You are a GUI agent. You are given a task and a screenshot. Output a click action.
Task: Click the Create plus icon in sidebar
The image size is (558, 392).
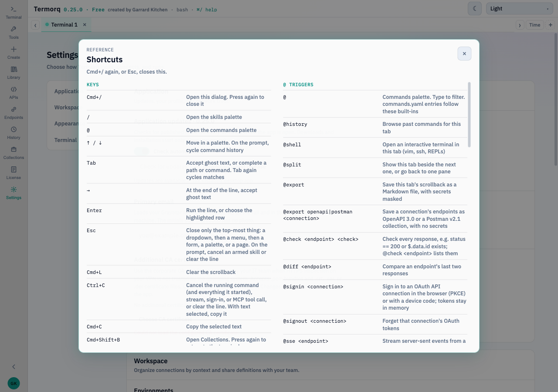14,52
